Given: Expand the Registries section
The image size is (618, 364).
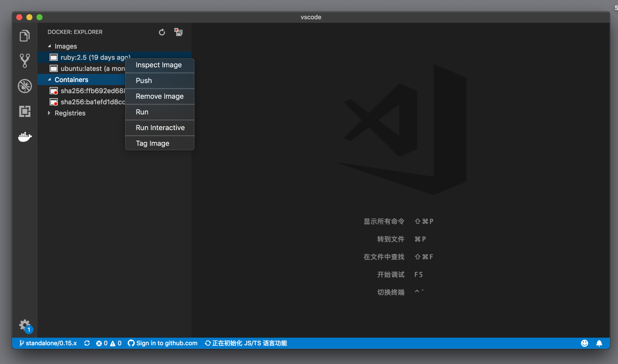Looking at the screenshot, I should [49, 113].
